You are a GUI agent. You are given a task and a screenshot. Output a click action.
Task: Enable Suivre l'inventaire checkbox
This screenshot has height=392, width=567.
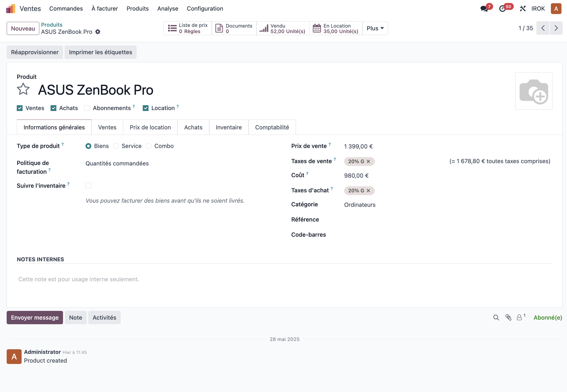[88, 186]
